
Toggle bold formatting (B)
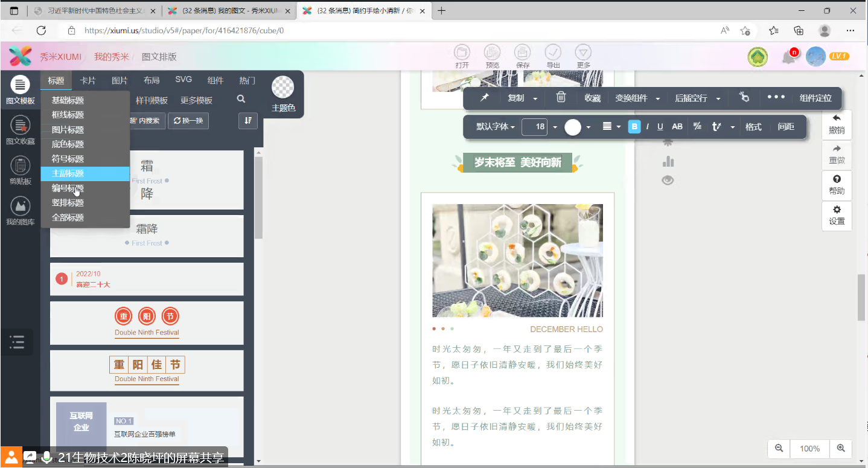tap(634, 127)
